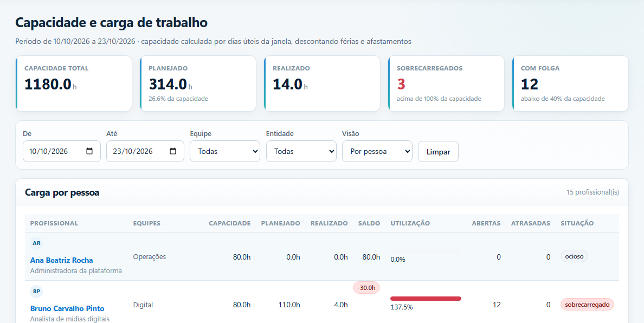Click Analista de mídias digitais role text
This screenshot has width=644, height=323.
70,319
